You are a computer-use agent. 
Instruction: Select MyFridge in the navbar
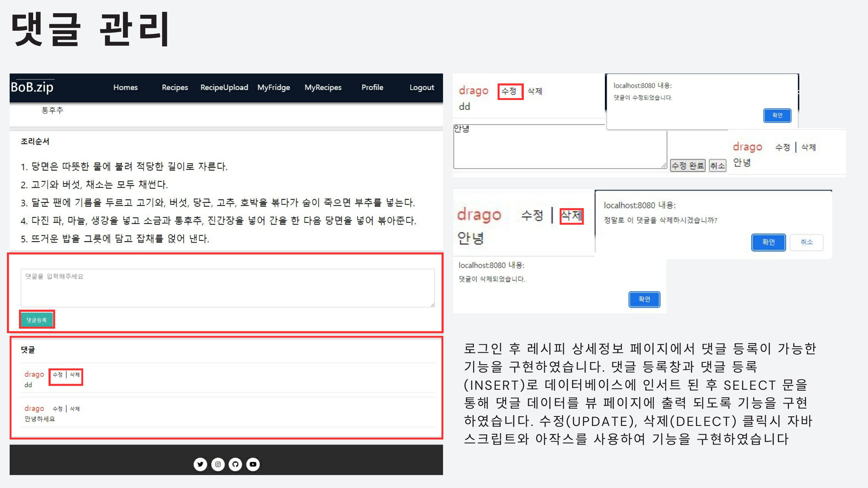(x=274, y=87)
